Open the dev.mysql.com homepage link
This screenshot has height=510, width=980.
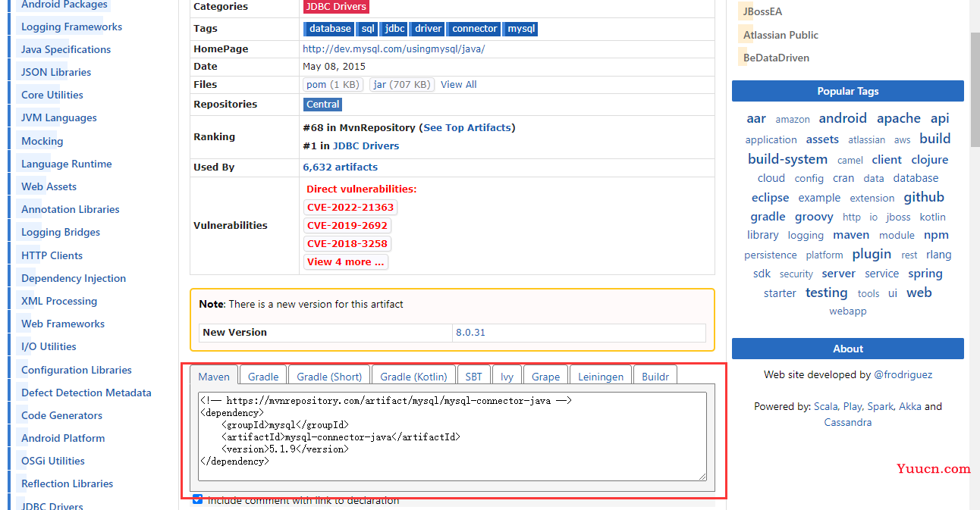(394, 48)
